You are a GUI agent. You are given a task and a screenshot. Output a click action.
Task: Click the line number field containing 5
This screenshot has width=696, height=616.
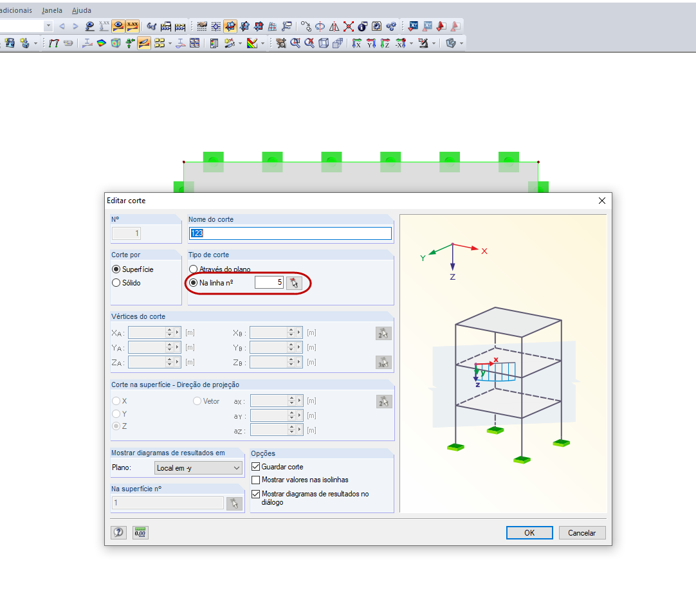point(269,282)
